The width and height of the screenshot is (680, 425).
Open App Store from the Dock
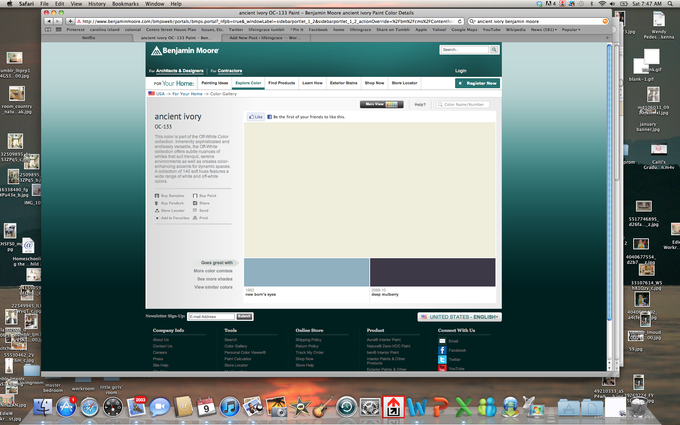tap(66, 408)
